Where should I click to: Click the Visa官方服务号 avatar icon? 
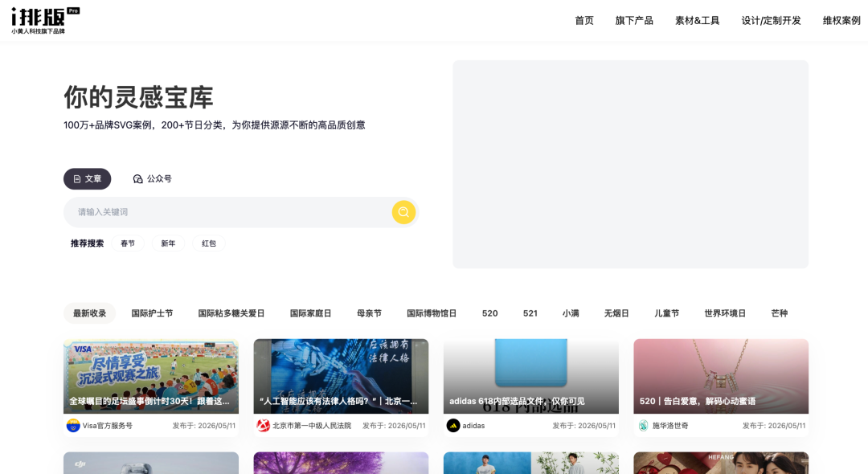73,426
